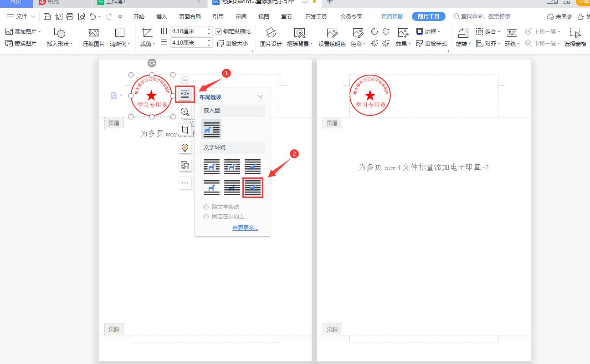590x364 pixels.
Task: Click the zoom magnifier icon beside the stamp
Action: (x=185, y=112)
